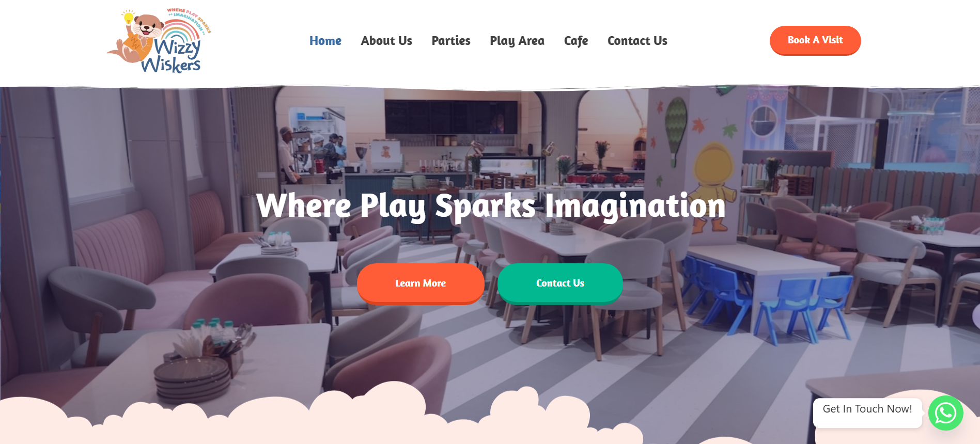Click the hot air balloon wall decoration
The image size is (980, 444).
coord(676,132)
